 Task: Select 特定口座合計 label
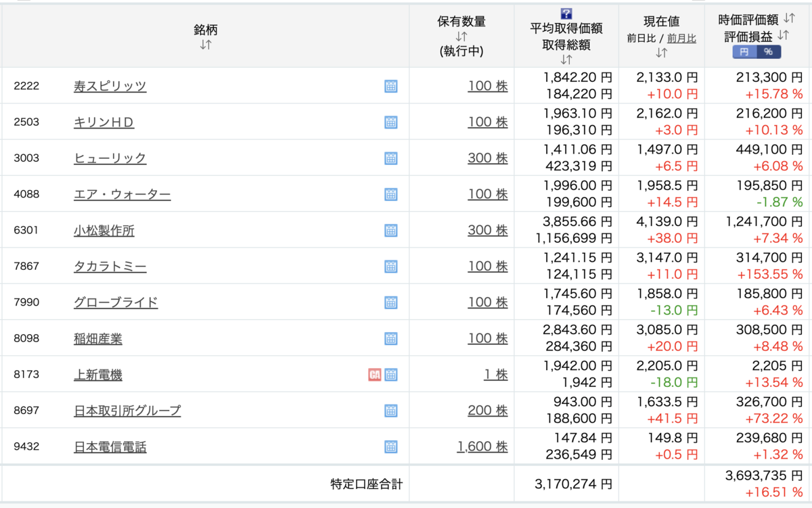coord(366,484)
